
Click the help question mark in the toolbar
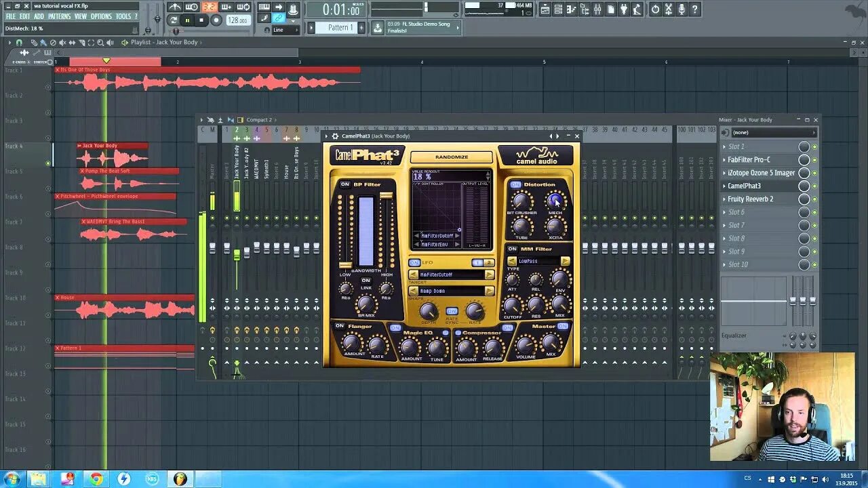coord(695,9)
